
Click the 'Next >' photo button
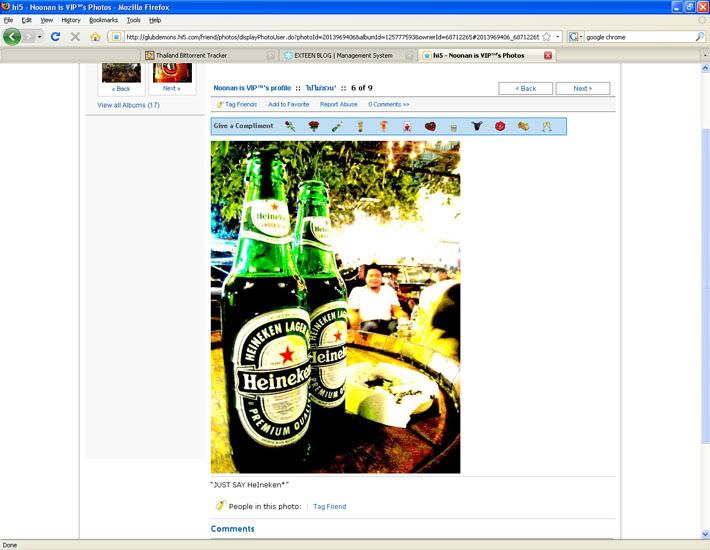pyautogui.click(x=583, y=88)
